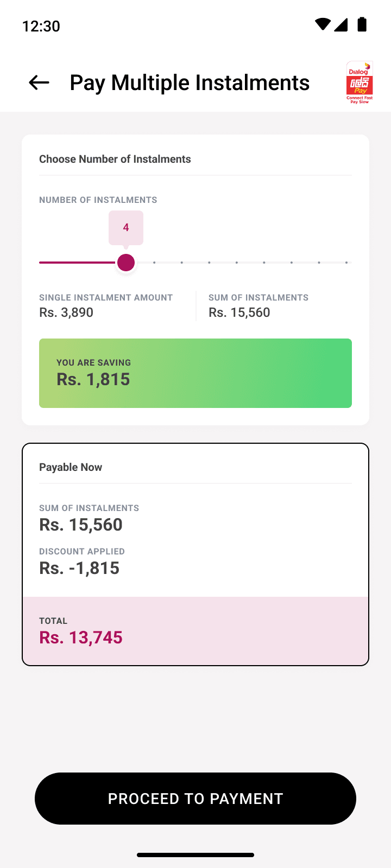
Task: Tap the pink Total Rs. 13,745 section
Action: tap(195, 630)
